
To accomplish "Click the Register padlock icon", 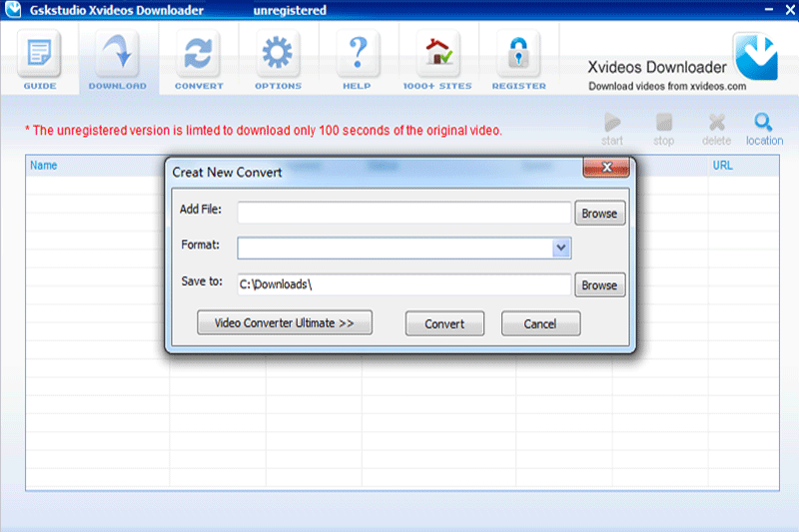I will pyautogui.click(x=518, y=56).
